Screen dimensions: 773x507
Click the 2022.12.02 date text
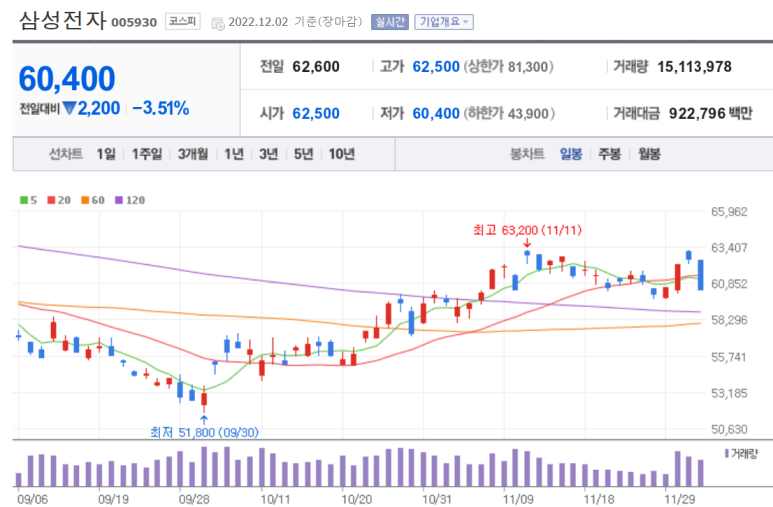(x=258, y=22)
